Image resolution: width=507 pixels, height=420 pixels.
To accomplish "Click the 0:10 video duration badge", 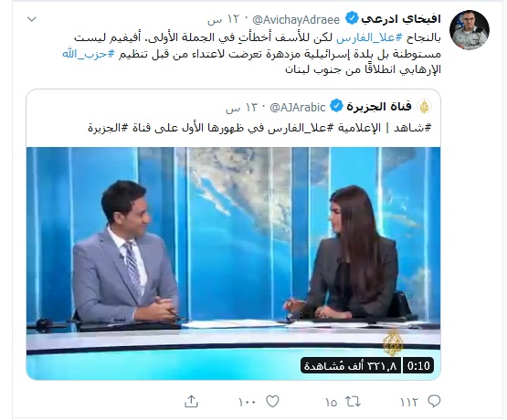I will point(418,366).
